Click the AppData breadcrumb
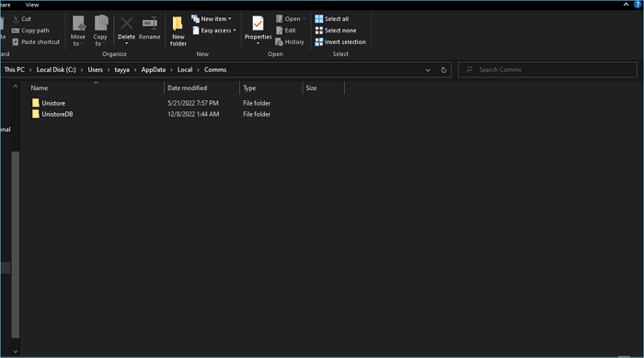Image resolution: width=644 pixels, height=358 pixels. point(154,70)
